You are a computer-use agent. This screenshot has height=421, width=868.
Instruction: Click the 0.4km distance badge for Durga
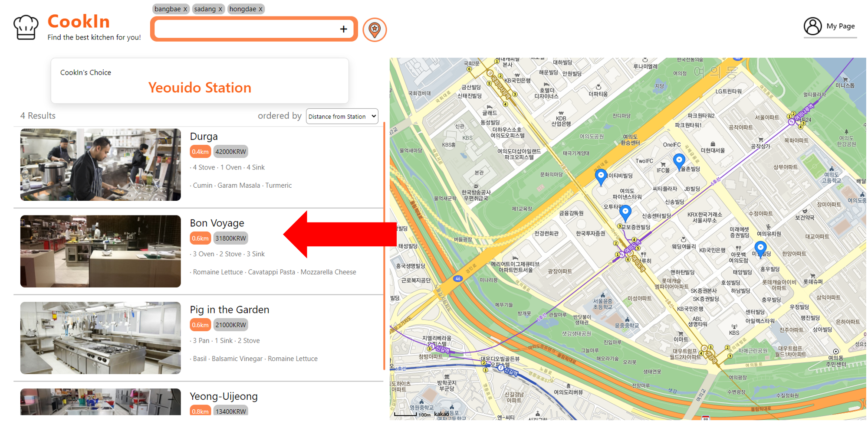click(200, 151)
